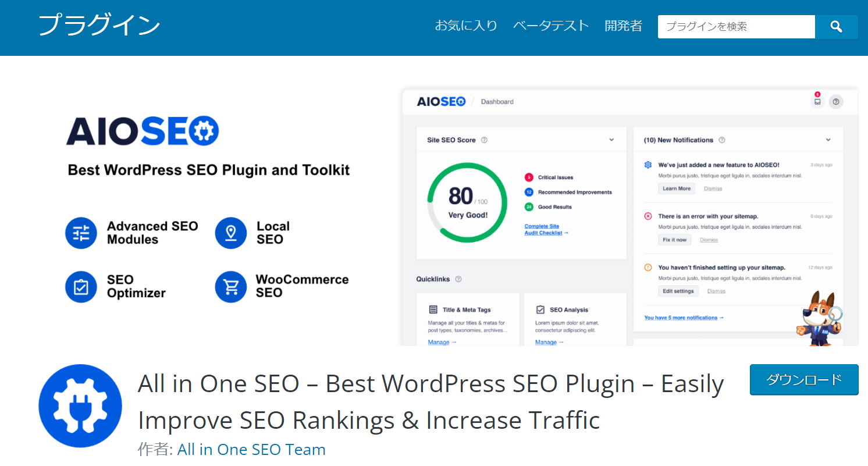Click the Learn More button
The image size is (868, 466).
(x=677, y=188)
